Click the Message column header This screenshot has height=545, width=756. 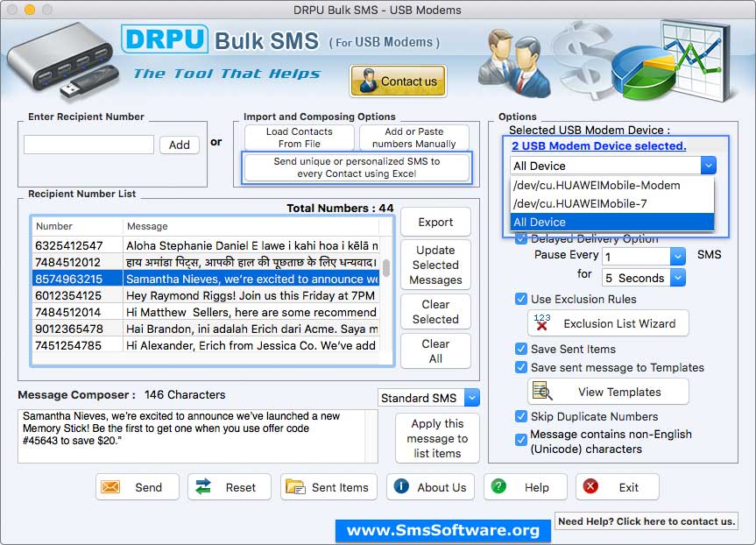(x=251, y=226)
